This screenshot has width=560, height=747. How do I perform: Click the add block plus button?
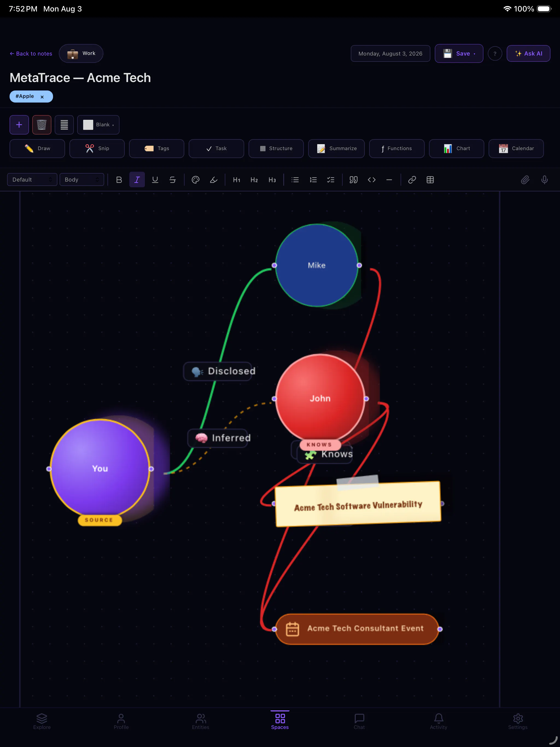click(19, 125)
